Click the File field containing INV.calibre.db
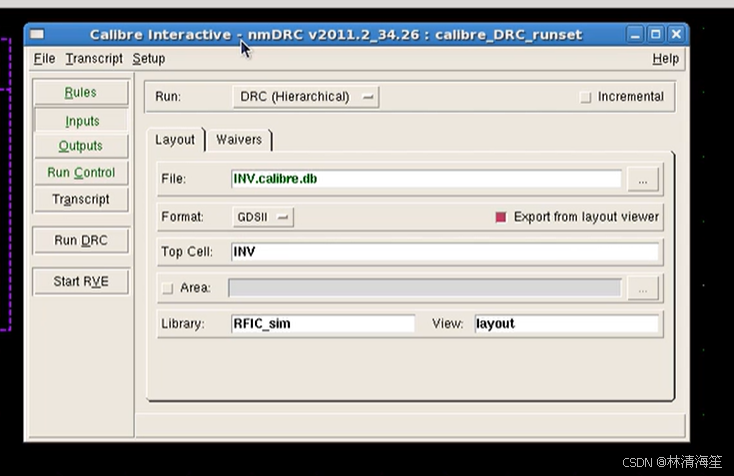Viewport: 734px width, 476px height. click(x=426, y=179)
